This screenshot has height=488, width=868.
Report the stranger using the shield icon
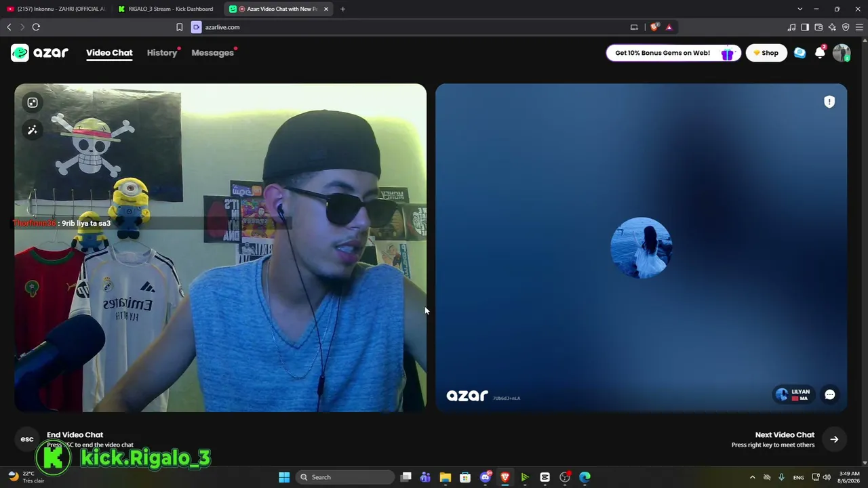(829, 102)
